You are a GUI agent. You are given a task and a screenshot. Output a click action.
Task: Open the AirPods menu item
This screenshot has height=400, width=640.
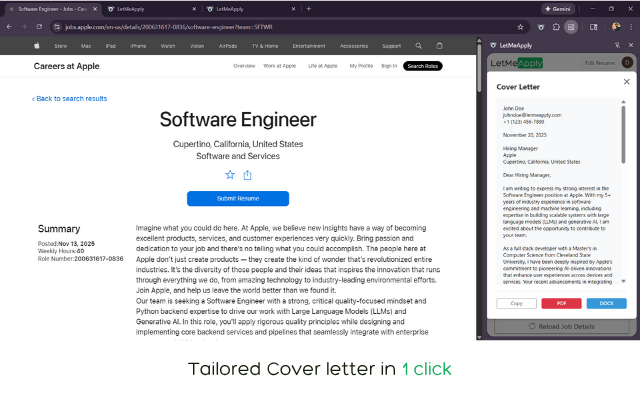[x=228, y=46]
